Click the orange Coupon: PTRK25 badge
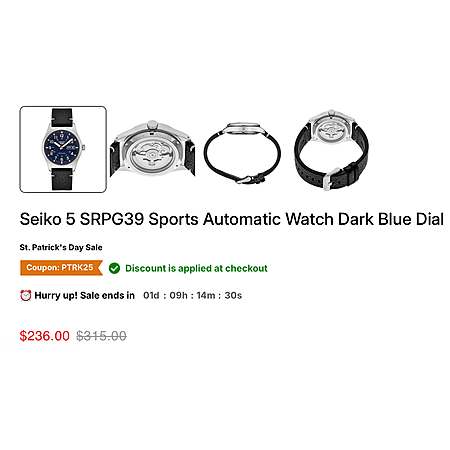The image size is (450, 450). tap(61, 268)
